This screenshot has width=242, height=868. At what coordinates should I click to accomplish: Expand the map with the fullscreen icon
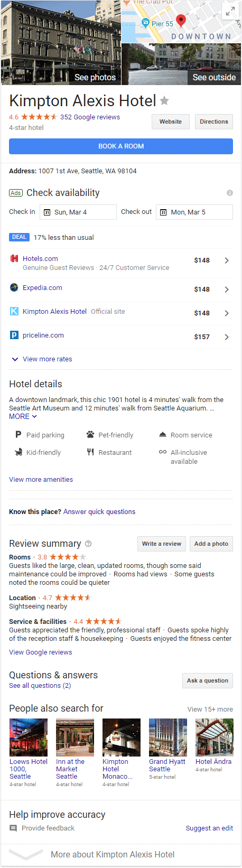pyautogui.click(x=230, y=11)
